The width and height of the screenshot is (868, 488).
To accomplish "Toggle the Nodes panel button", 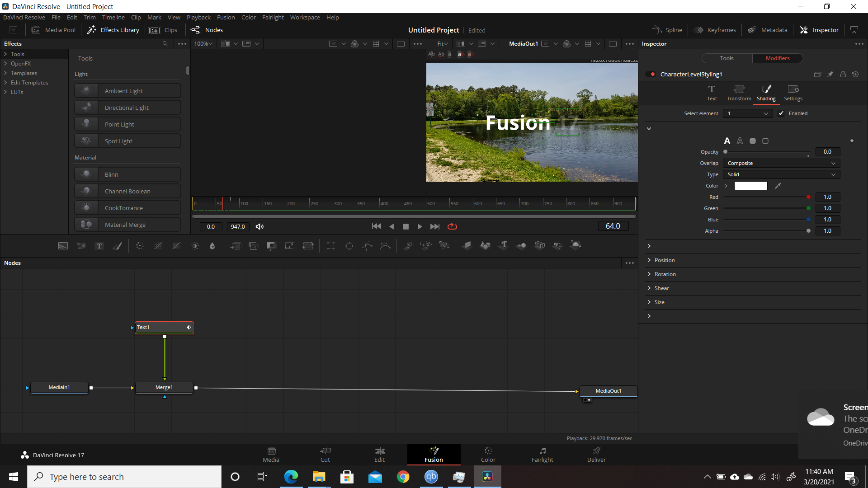I will tap(207, 30).
